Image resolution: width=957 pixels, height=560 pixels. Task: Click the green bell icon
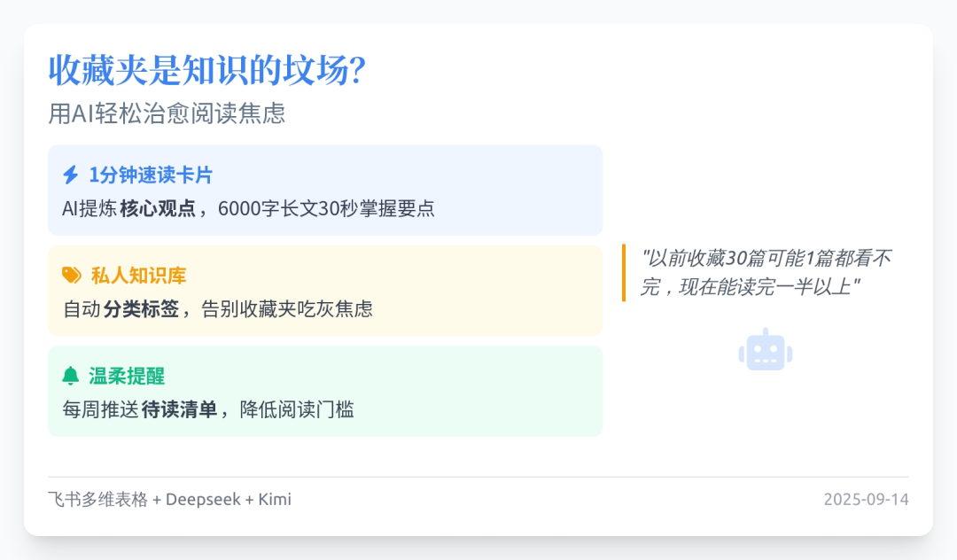(x=71, y=376)
